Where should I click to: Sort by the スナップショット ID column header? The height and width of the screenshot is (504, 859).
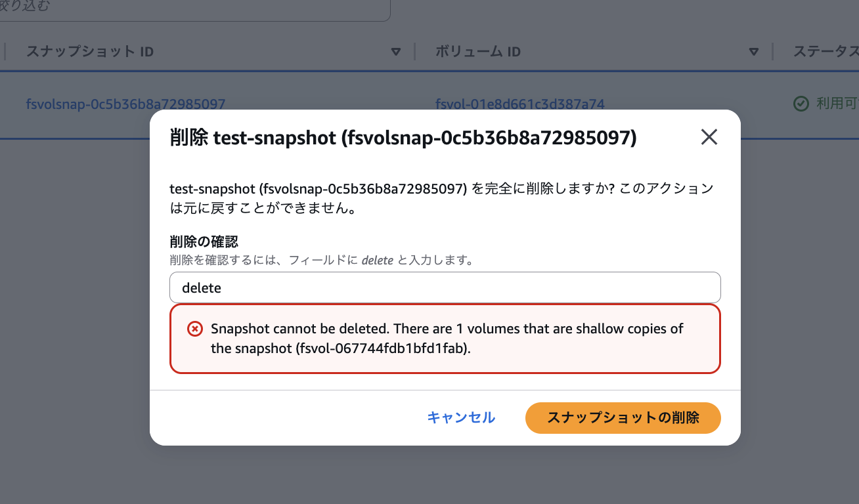tap(89, 51)
